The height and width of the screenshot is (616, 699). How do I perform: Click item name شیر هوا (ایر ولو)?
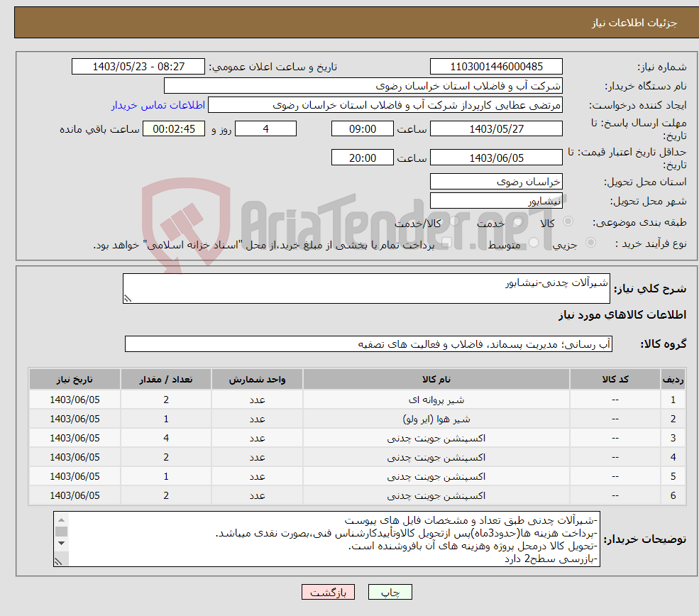click(436, 419)
